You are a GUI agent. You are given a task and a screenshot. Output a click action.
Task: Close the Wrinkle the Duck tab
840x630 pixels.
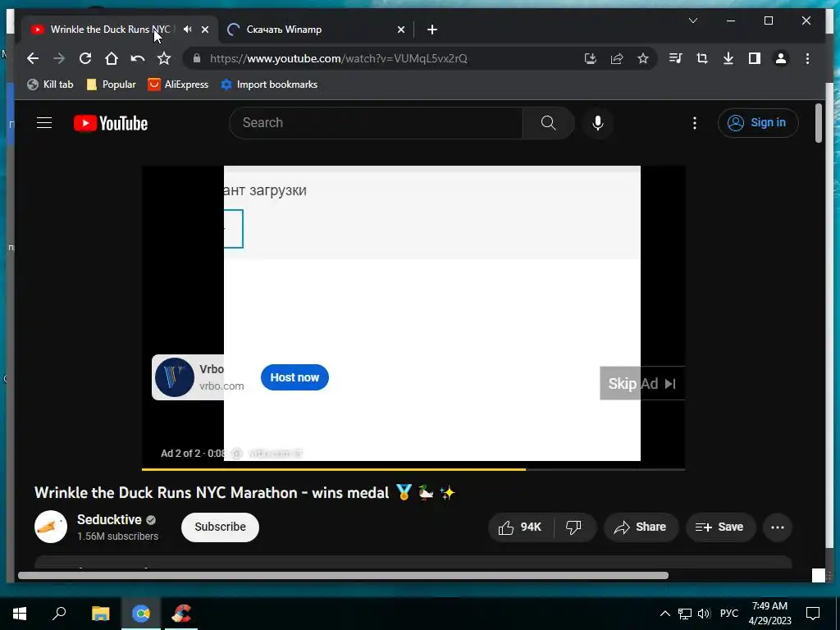point(204,30)
